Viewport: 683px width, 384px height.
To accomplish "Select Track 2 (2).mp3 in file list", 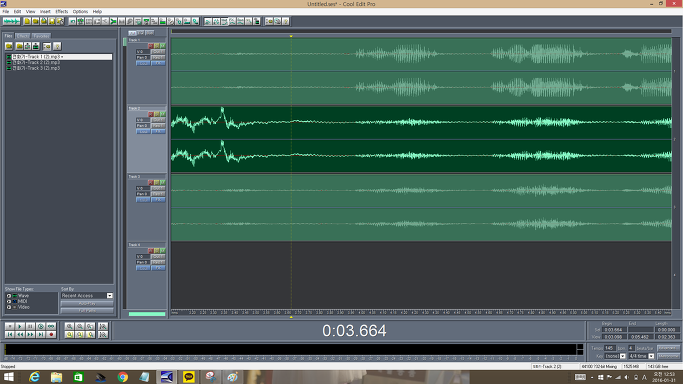I will (36, 63).
